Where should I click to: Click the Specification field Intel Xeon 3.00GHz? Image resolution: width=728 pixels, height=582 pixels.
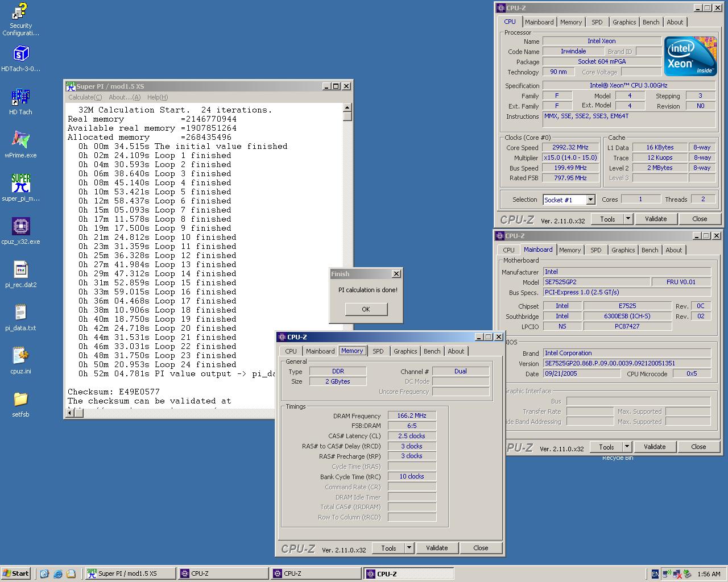coord(629,85)
